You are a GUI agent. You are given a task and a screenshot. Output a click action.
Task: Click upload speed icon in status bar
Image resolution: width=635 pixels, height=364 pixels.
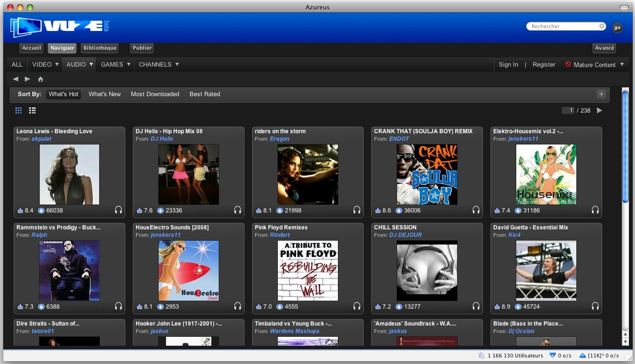coord(582,356)
